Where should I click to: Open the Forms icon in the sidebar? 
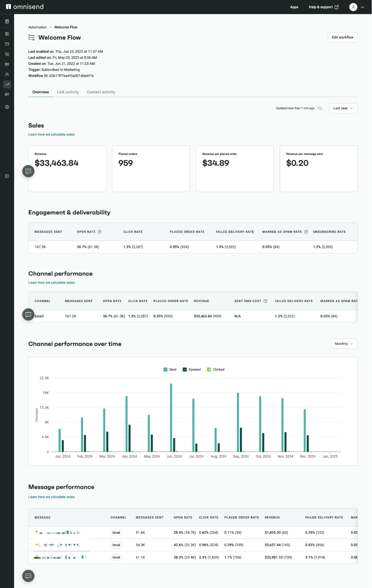click(7, 64)
